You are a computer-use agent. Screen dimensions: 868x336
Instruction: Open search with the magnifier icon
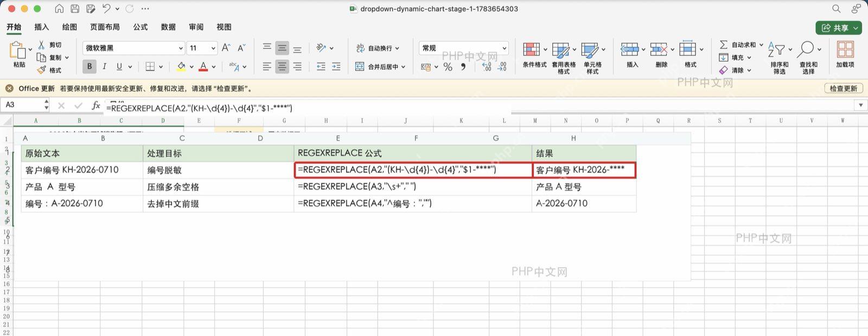tap(837, 9)
